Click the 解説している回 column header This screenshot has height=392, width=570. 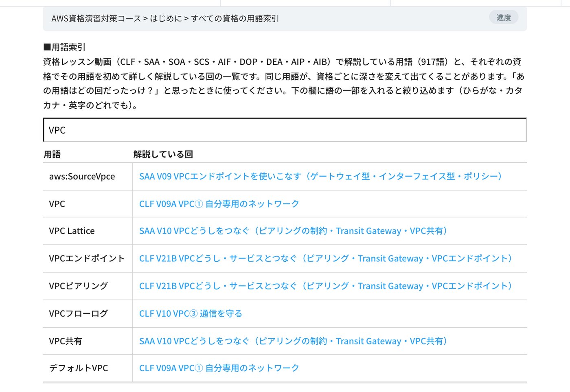coord(163,154)
